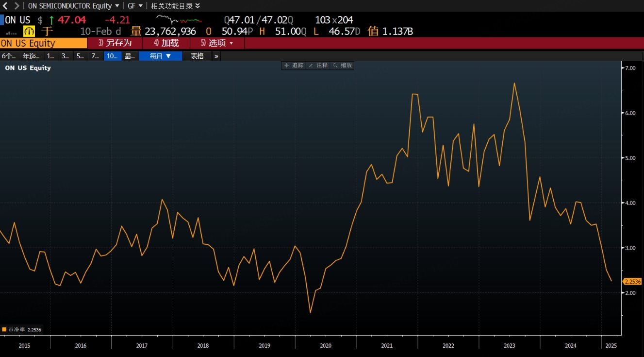Open the GF function dropdown
644x357 pixels.
pos(135,6)
